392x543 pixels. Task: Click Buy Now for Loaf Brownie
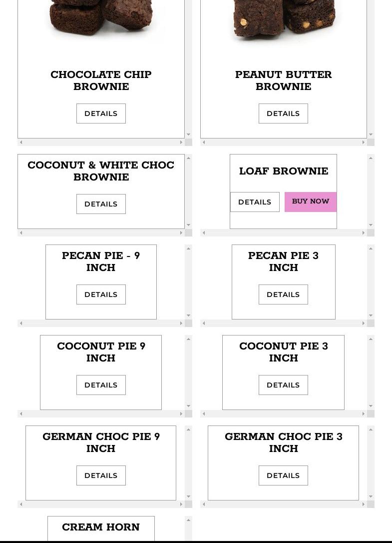[310, 201]
